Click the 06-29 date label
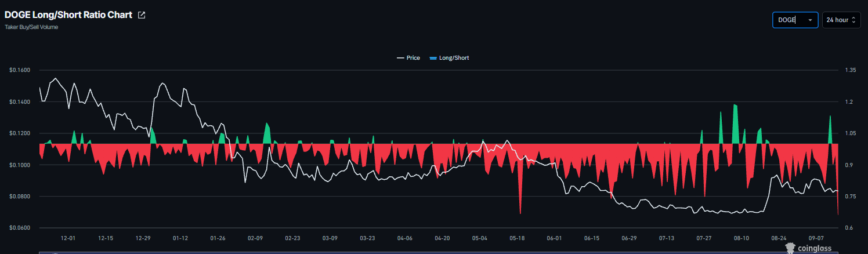The image size is (868, 254). (629, 238)
